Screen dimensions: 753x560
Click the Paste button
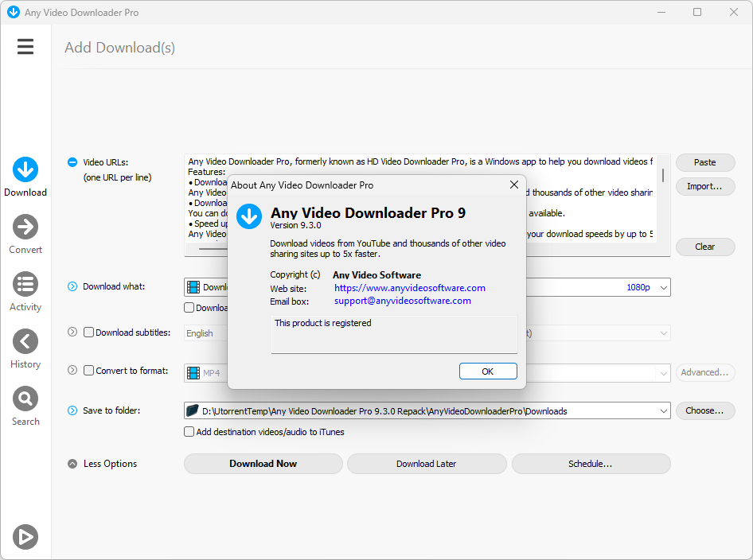tap(705, 162)
